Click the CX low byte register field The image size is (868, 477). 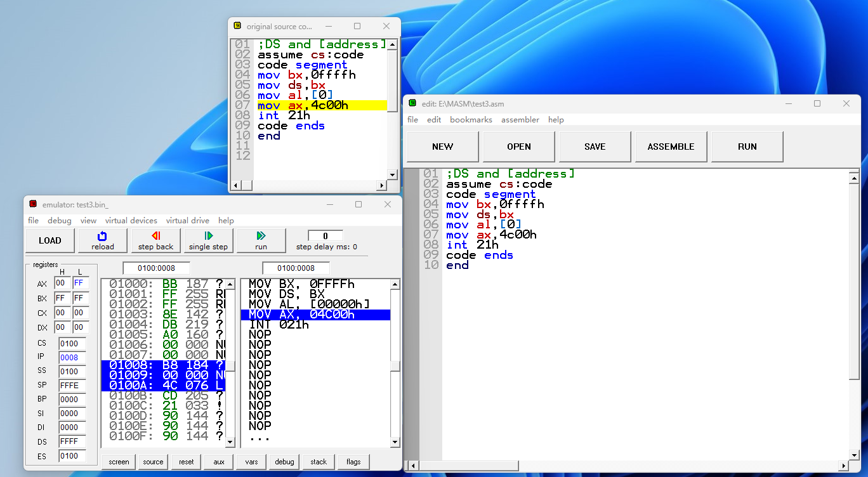tap(81, 313)
